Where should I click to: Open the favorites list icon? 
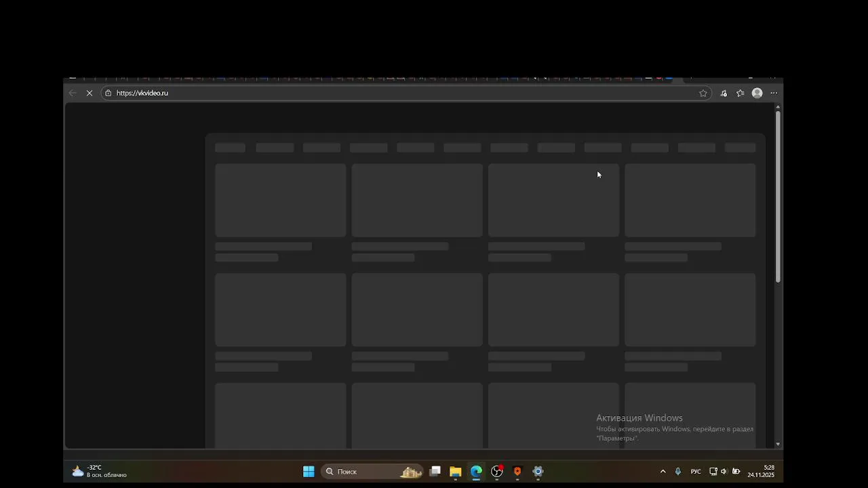[740, 93]
